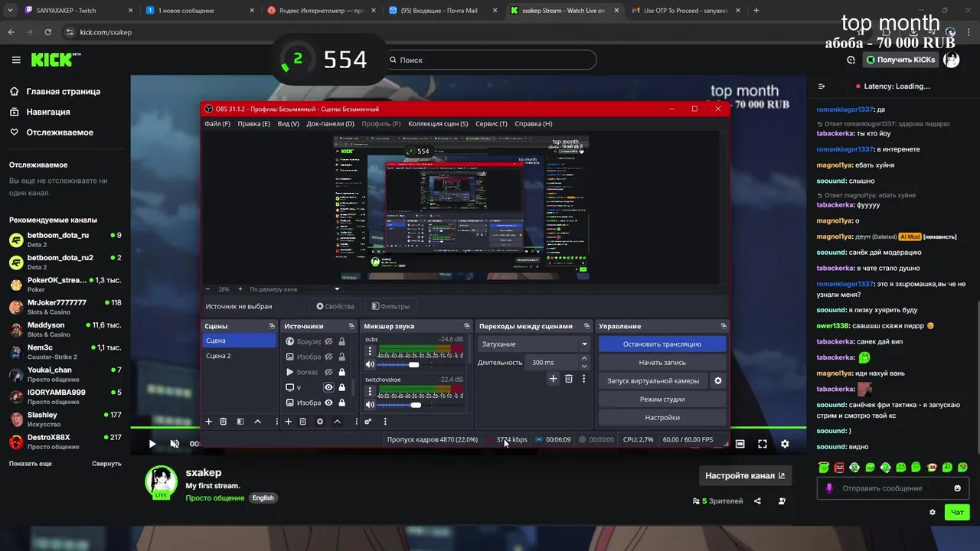Image resolution: width=980 pixels, height=551 pixels.
Task: Unmute the Kick stream player
Action: (175, 444)
